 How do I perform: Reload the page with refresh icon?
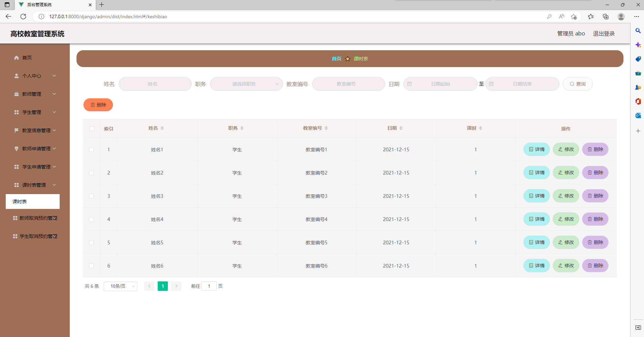click(23, 17)
